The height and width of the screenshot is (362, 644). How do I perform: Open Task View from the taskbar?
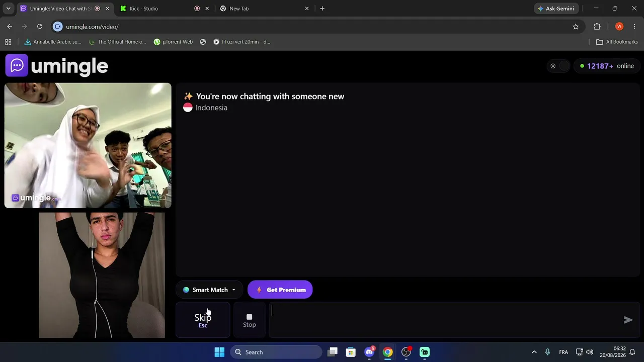332,352
